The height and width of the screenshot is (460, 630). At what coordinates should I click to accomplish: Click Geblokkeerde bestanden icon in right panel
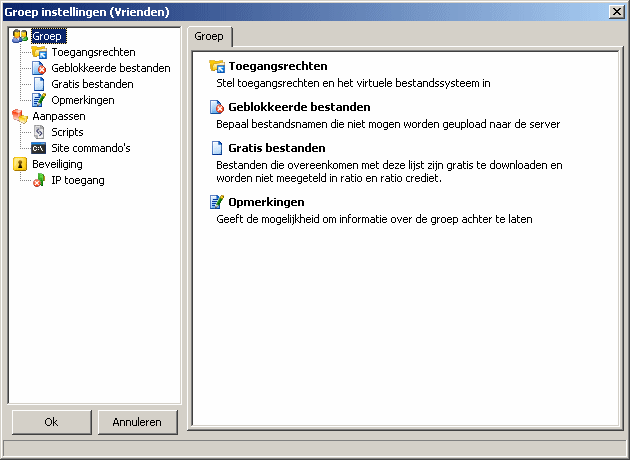(x=217, y=107)
